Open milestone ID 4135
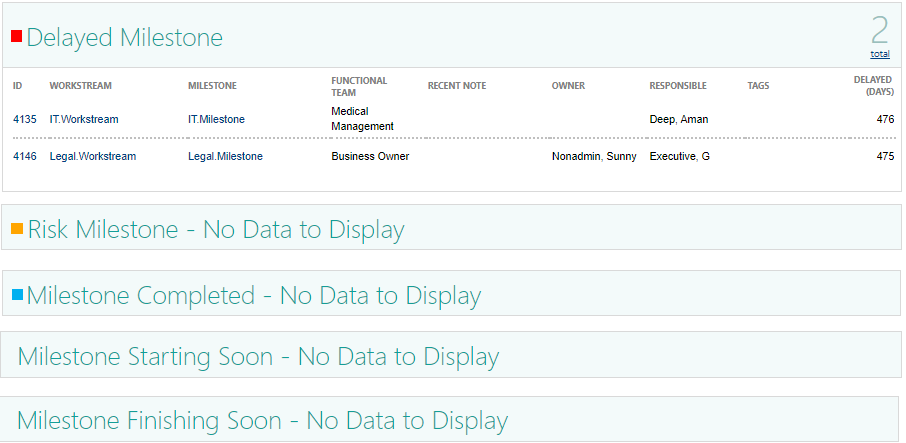The height and width of the screenshot is (443, 906). click(25, 120)
